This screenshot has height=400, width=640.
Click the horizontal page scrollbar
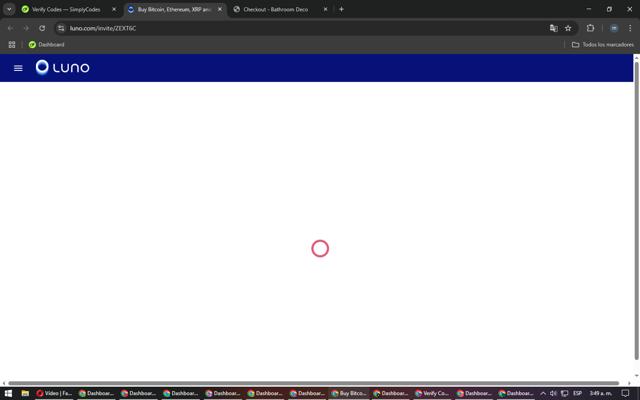click(x=313, y=383)
